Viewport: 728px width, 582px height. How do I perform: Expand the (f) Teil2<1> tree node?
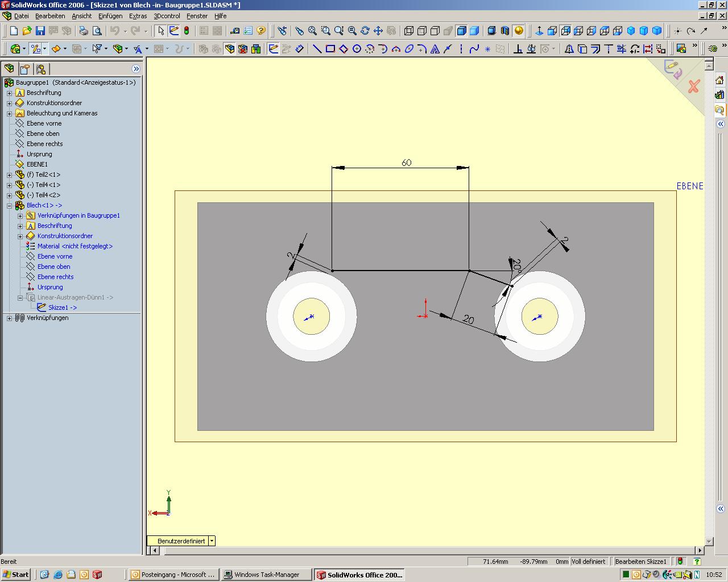pos(9,174)
